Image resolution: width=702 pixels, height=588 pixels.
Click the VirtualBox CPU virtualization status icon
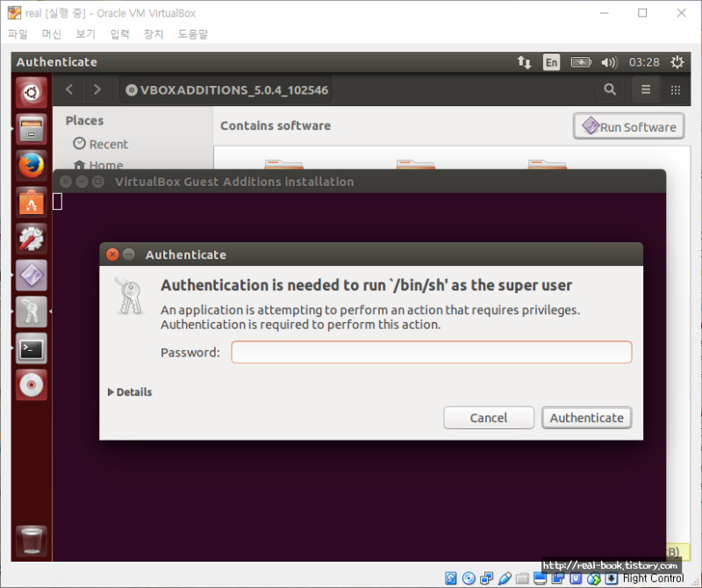(576, 578)
